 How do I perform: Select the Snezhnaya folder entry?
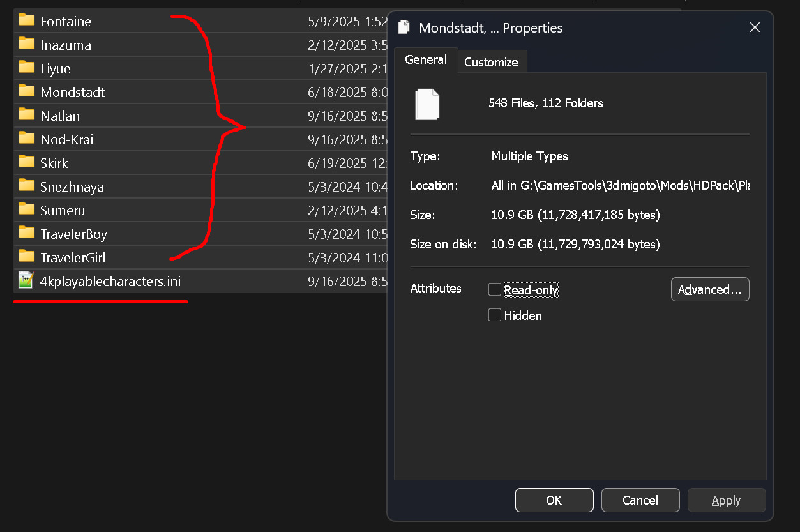tap(72, 186)
